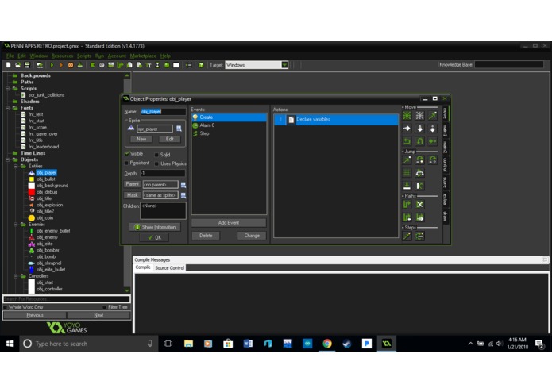Screen dimensions: 552x392
Task: Uncheck the Visible checkbox
Action: click(x=127, y=154)
